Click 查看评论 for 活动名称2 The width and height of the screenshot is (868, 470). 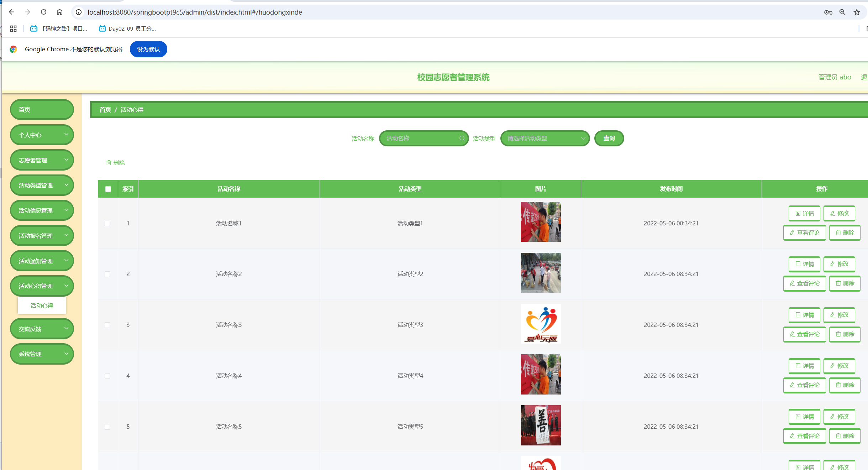tap(804, 283)
